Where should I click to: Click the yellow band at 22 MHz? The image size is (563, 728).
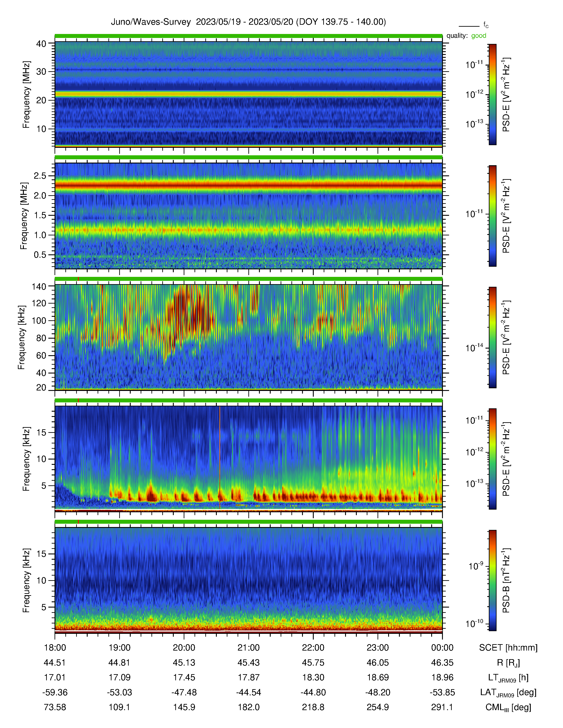pos(248,94)
